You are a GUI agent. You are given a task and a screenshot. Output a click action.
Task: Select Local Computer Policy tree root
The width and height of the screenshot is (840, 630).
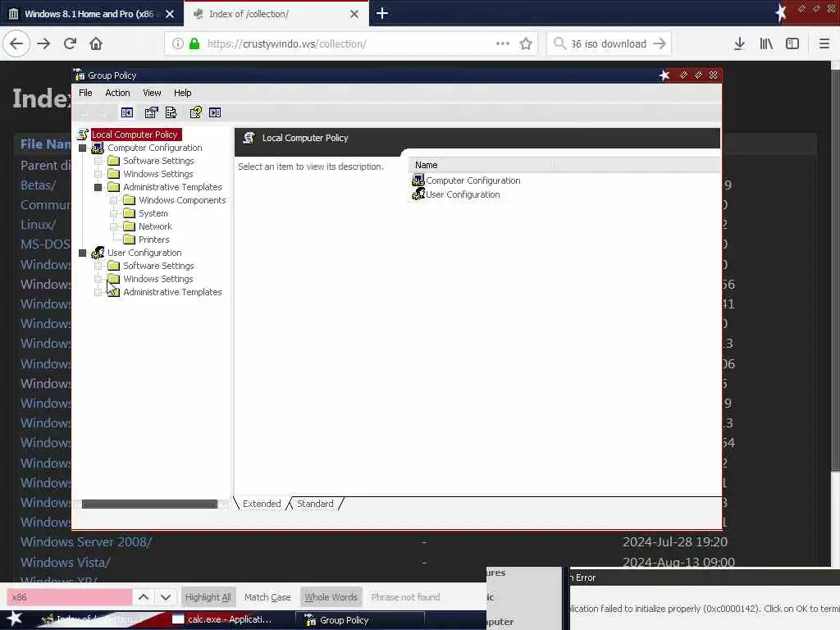(x=135, y=135)
